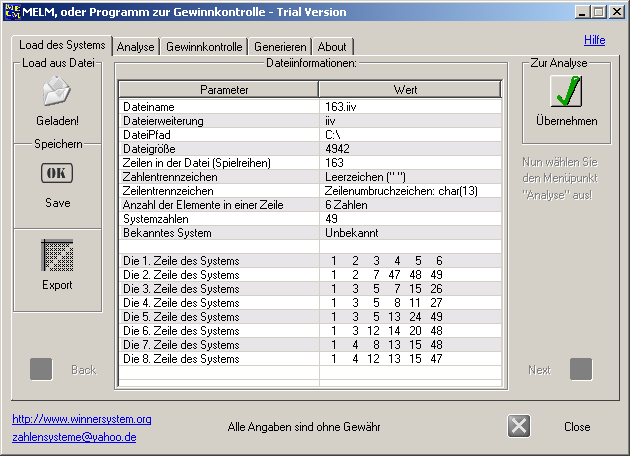Screen dimensions: 630x456
Task: Select Die 6. Zeile des Systems
Action: 219,331
